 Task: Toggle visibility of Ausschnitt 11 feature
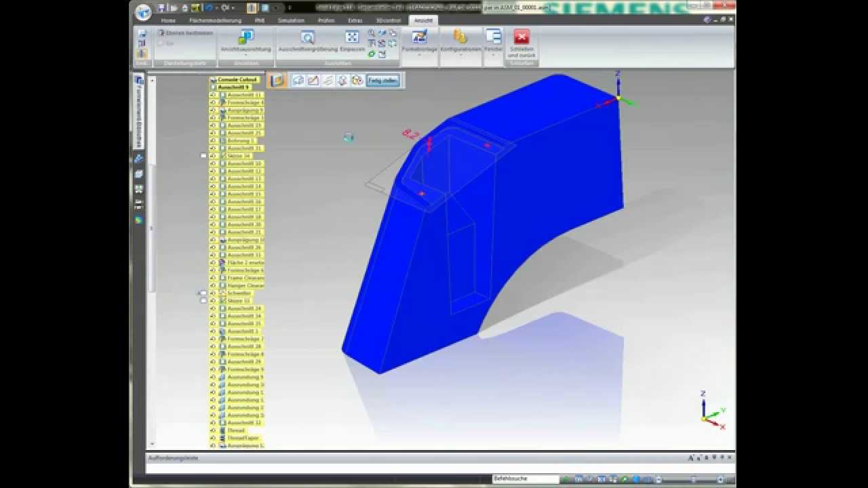pos(213,95)
